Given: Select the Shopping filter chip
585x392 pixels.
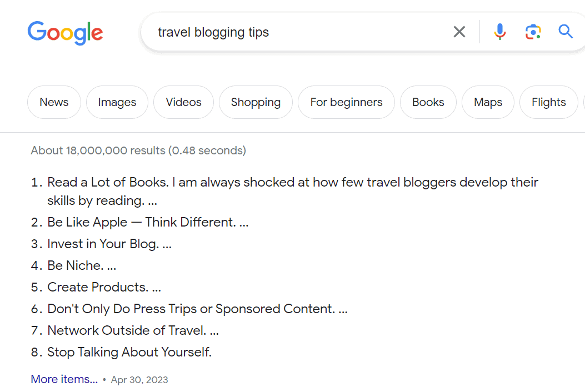Looking at the screenshot, I should click(x=256, y=102).
